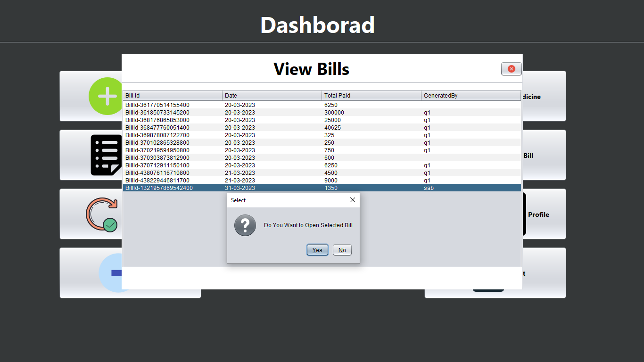
Task: Click the Dashborad title heading
Action: [317, 25]
